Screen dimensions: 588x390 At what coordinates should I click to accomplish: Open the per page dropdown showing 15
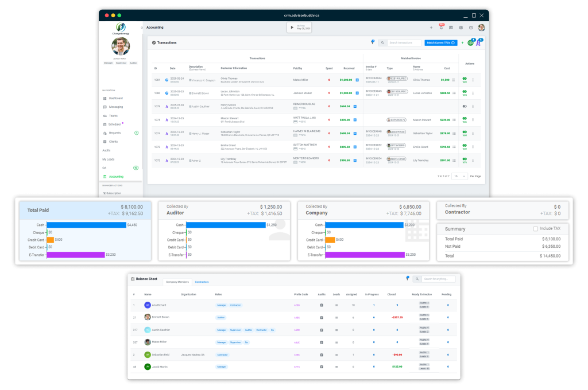point(459,176)
